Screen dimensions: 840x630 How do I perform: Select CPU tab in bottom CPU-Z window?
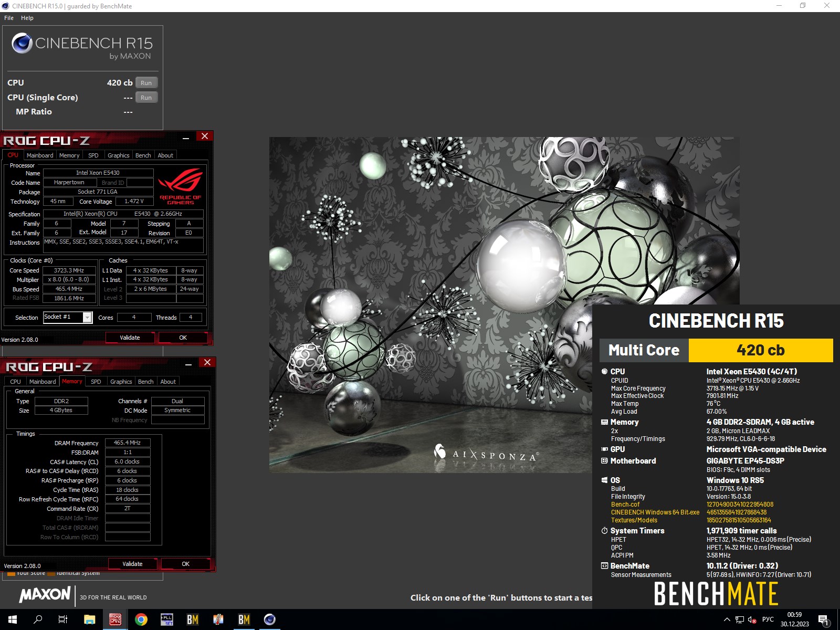point(15,382)
